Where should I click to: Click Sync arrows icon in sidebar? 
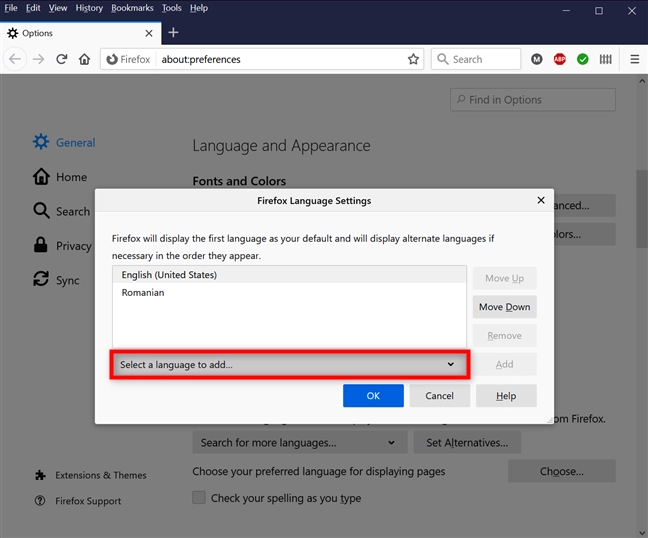pos(41,279)
